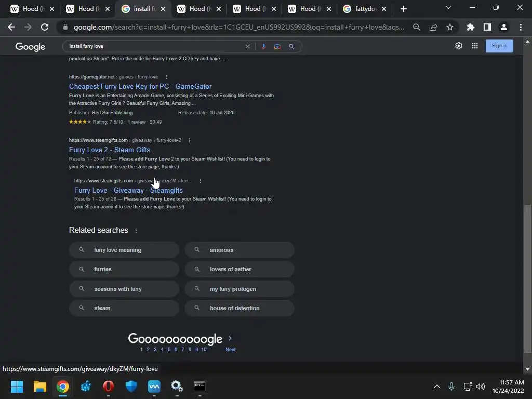
Task: Reload the current page
Action: (45, 27)
